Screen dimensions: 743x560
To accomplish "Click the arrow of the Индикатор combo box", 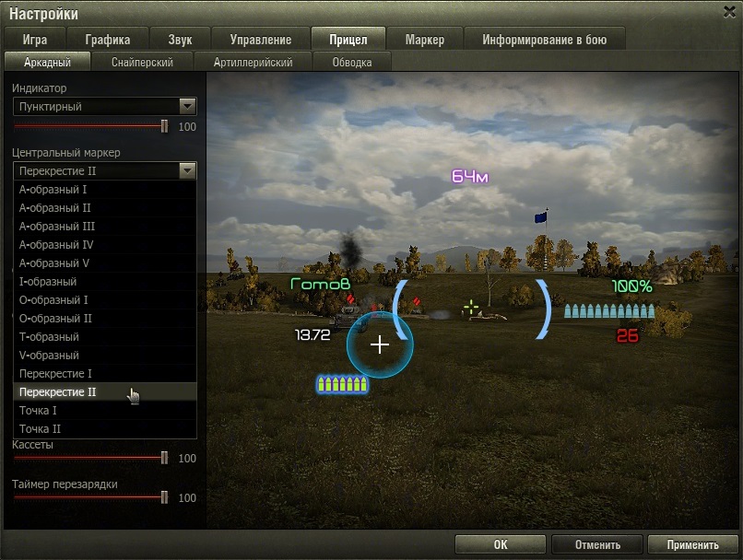I will [x=188, y=107].
